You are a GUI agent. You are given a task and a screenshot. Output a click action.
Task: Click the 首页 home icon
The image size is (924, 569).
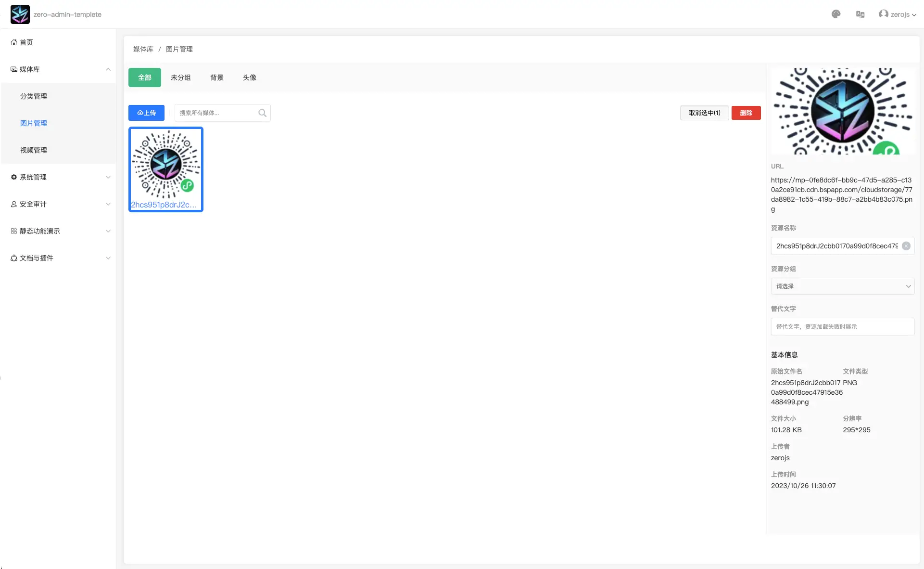pos(14,42)
